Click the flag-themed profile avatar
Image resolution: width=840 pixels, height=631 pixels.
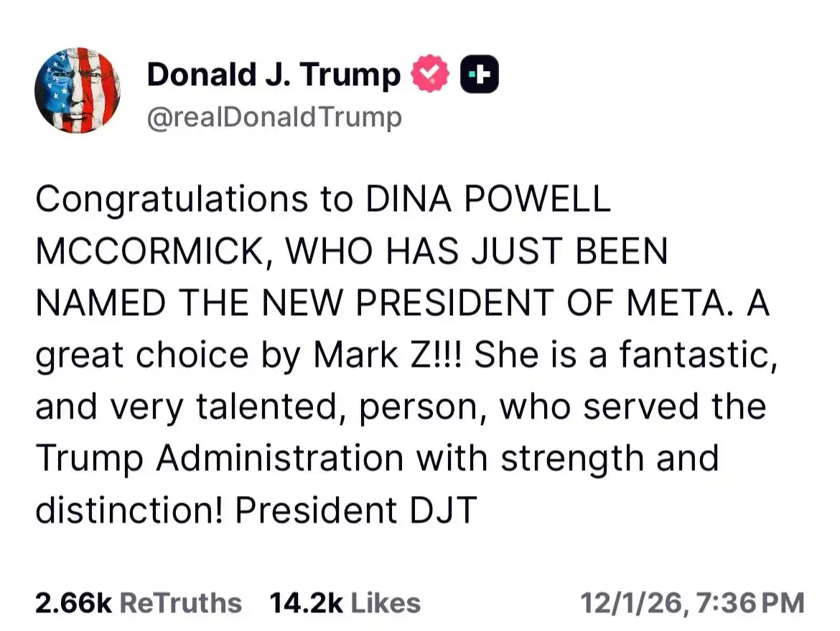pyautogui.click(x=78, y=91)
